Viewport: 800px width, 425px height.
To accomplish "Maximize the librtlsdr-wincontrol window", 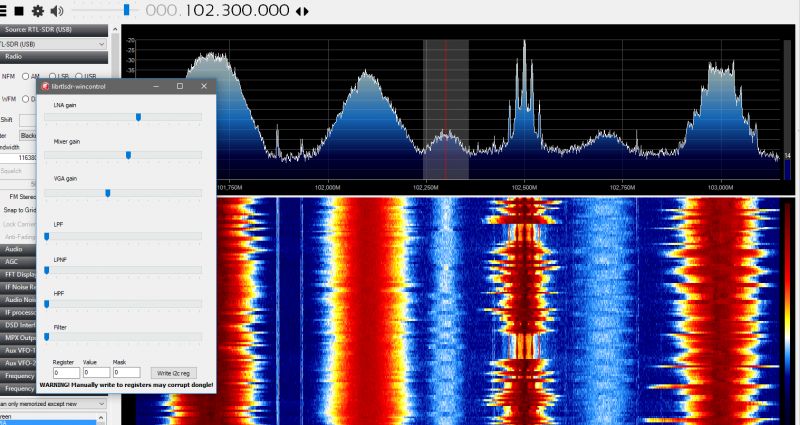I will (180, 86).
